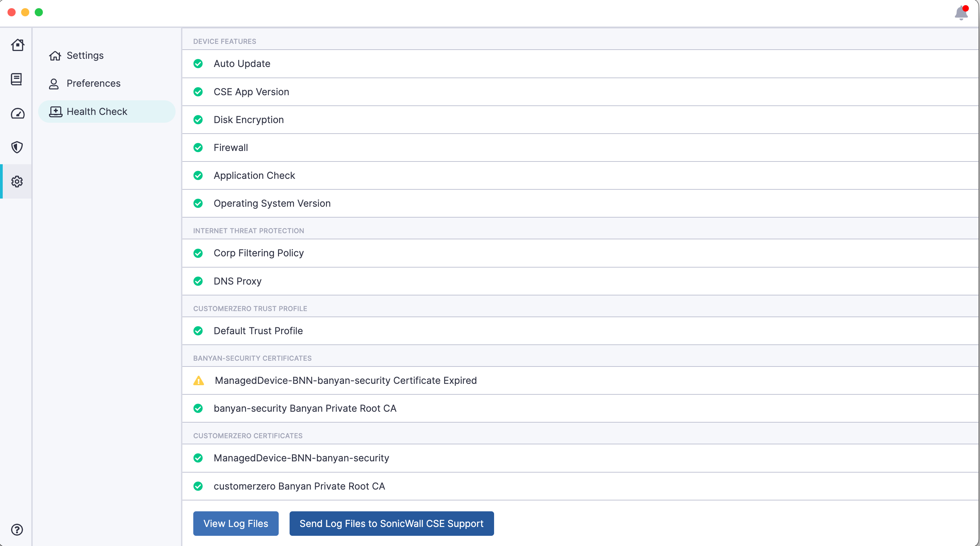
Task: Click ManagedDevice Certificate Expired row
Action: pos(345,380)
